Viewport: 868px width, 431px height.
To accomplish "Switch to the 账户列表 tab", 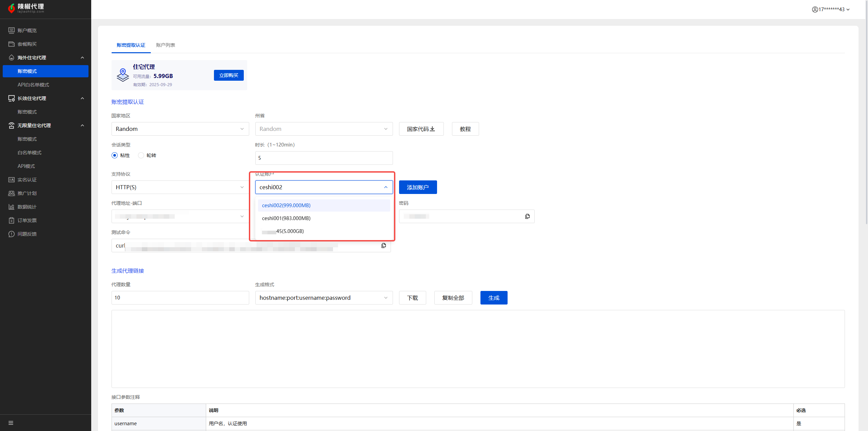I will click(165, 45).
